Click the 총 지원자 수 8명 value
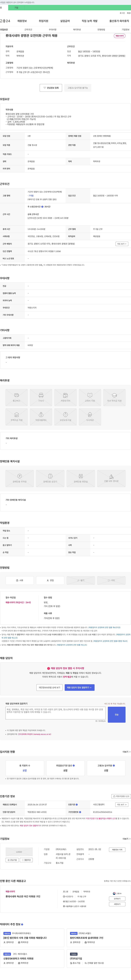 click(25, 770)
